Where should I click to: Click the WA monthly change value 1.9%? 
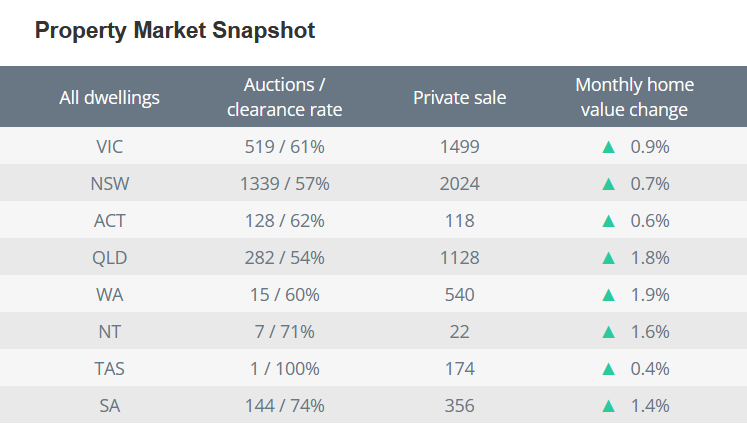[649, 295]
